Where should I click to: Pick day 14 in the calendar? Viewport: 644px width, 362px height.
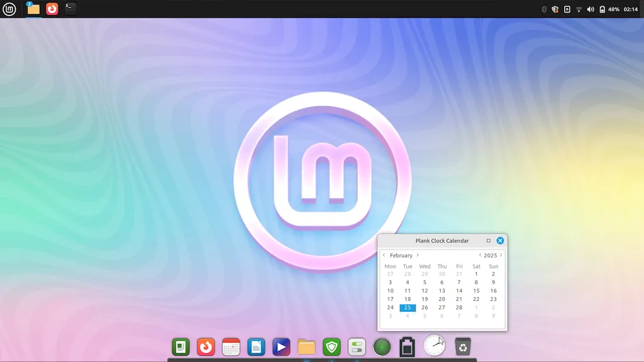(x=459, y=290)
